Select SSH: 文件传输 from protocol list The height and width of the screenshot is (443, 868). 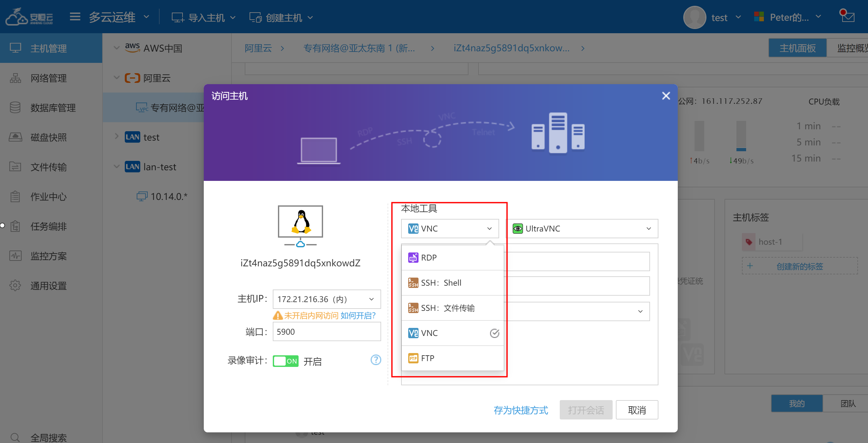(452, 308)
